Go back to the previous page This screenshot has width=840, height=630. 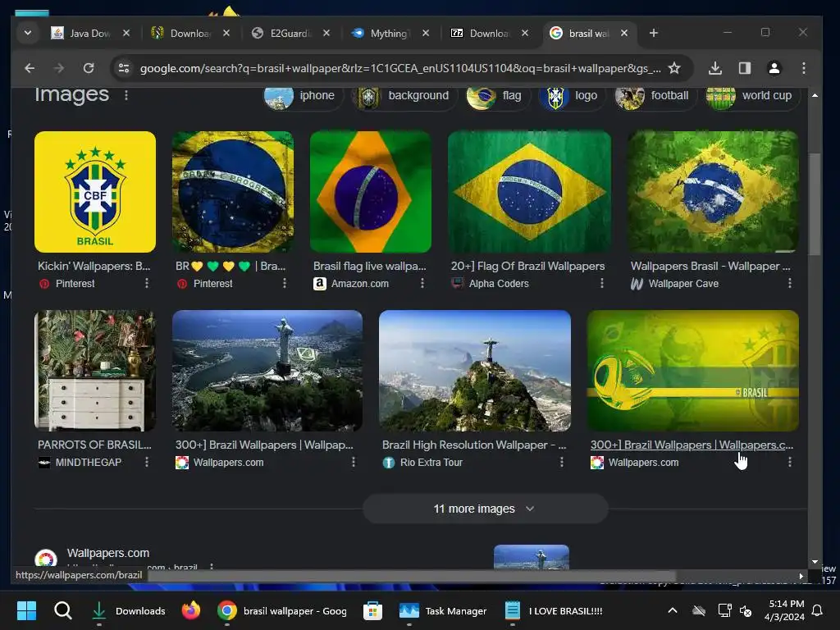[x=30, y=68]
